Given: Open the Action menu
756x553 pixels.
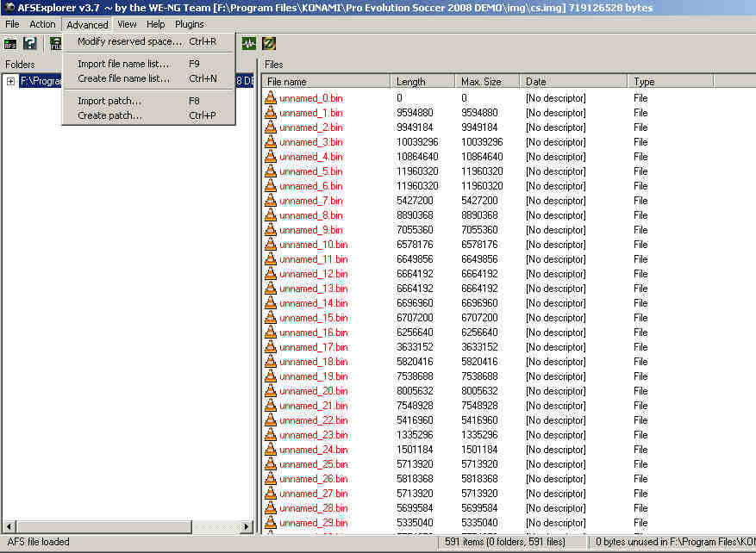Looking at the screenshot, I should 41,24.
